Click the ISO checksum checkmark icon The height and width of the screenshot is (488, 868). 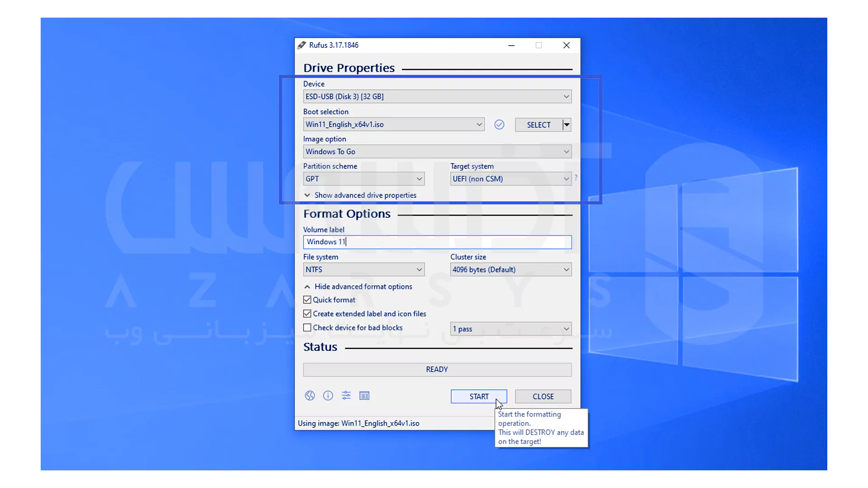[499, 125]
